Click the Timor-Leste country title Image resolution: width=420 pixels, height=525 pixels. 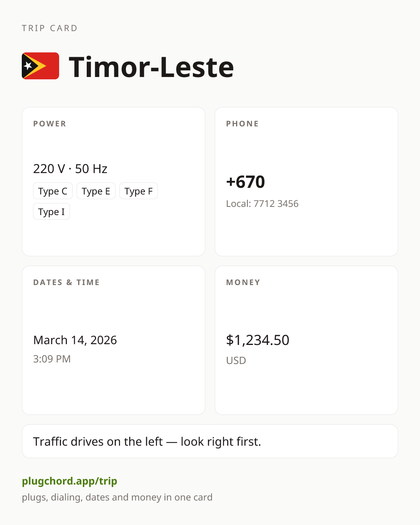click(151, 67)
